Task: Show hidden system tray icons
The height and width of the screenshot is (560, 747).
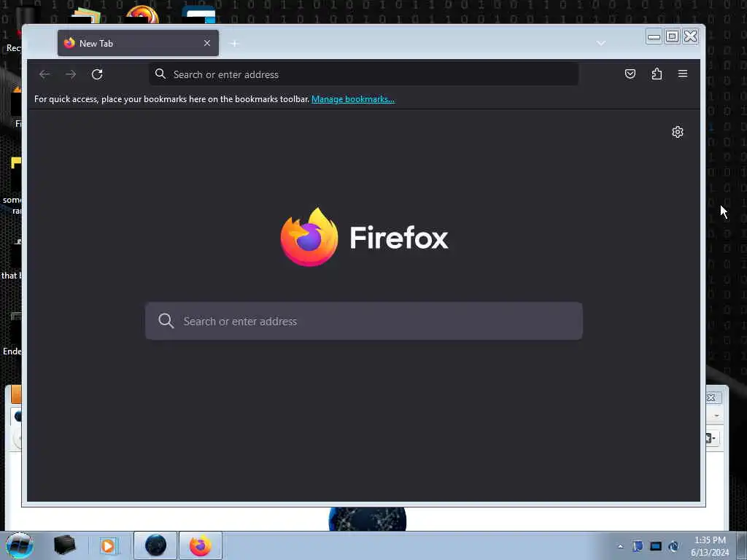Action: point(620,546)
